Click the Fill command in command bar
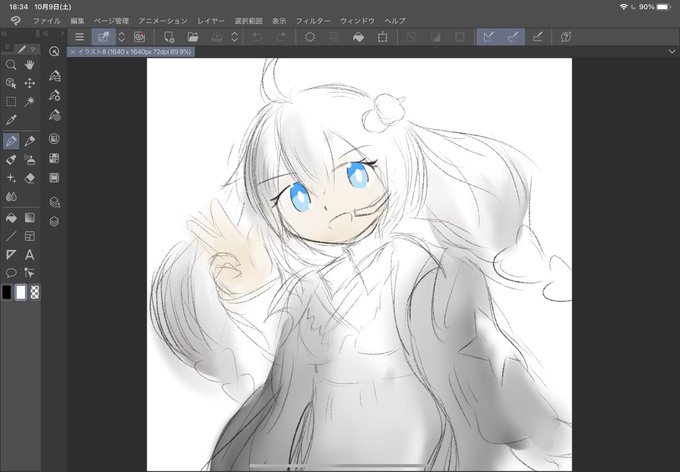This screenshot has height=472, width=680. point(358,37)
